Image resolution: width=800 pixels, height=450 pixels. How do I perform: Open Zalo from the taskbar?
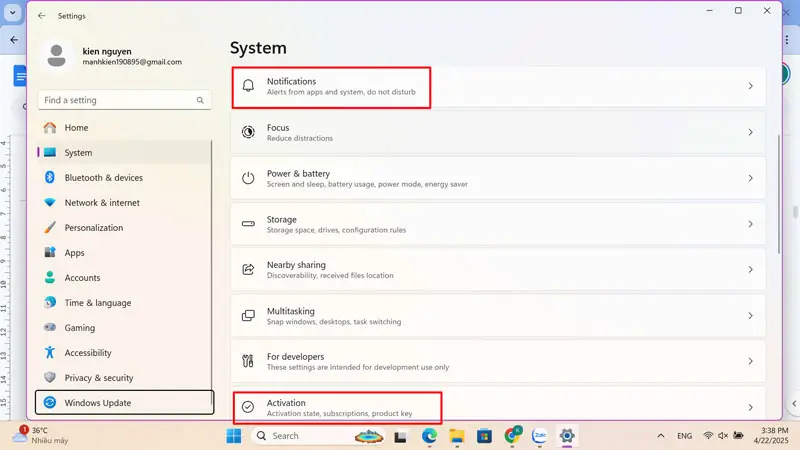(x=539, y=436)
